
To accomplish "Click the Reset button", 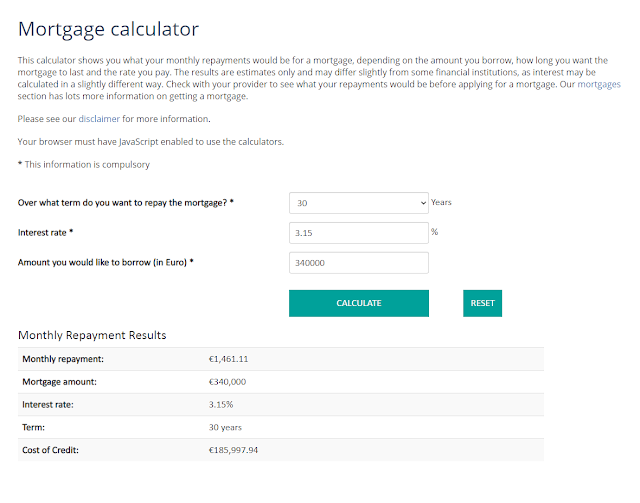I will (x=482, y=303).
